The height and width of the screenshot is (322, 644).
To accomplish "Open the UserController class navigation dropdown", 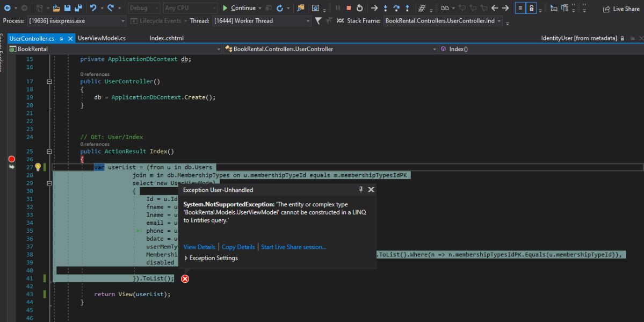I will click(331, 49).
